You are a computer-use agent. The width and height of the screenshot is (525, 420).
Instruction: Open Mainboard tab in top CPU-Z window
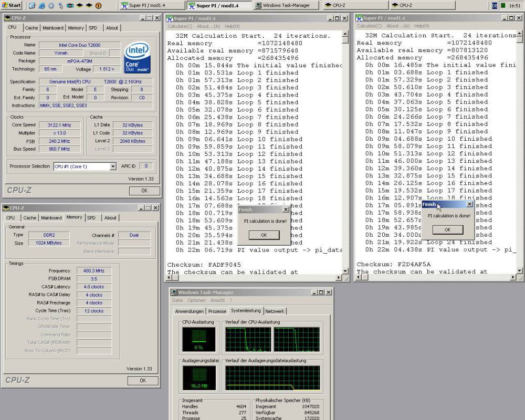[53, 28]
